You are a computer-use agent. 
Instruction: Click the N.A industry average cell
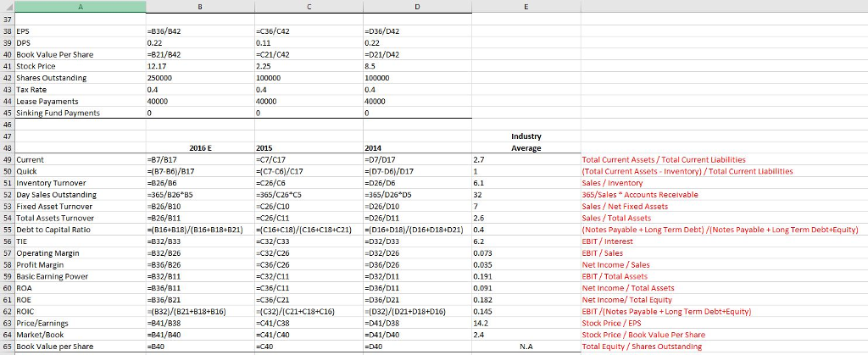(x=526, y=347)
